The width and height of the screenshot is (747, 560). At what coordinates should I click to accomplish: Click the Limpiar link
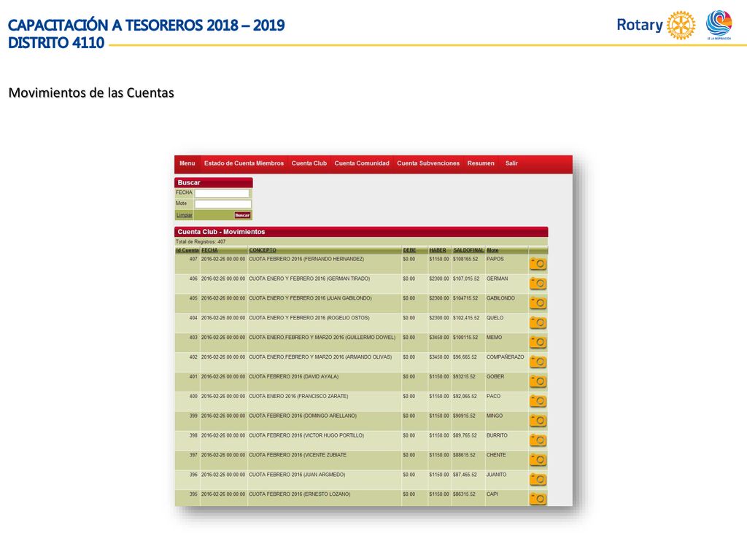185,215
